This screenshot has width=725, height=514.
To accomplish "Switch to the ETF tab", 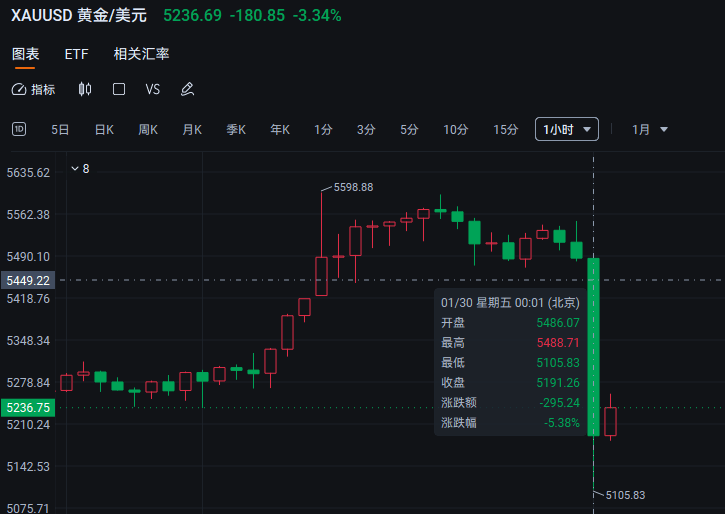I will 76,54.
